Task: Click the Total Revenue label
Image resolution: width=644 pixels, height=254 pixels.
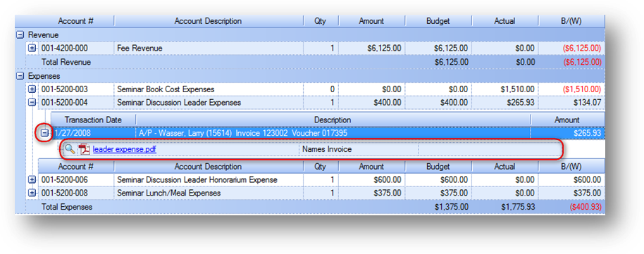Action: [x=66, y=62]
